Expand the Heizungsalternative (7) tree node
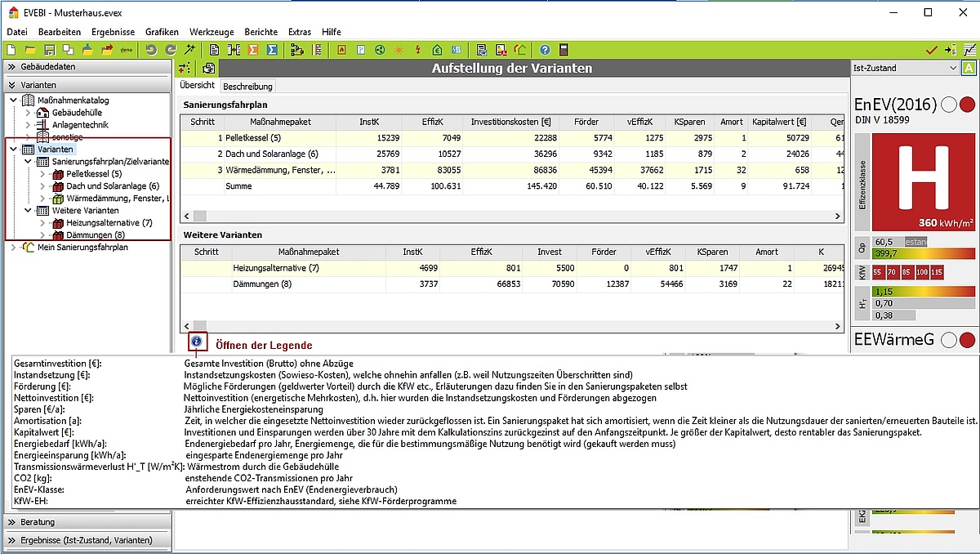Viewport: 980px width, 554px height. [x=42, y=222]
